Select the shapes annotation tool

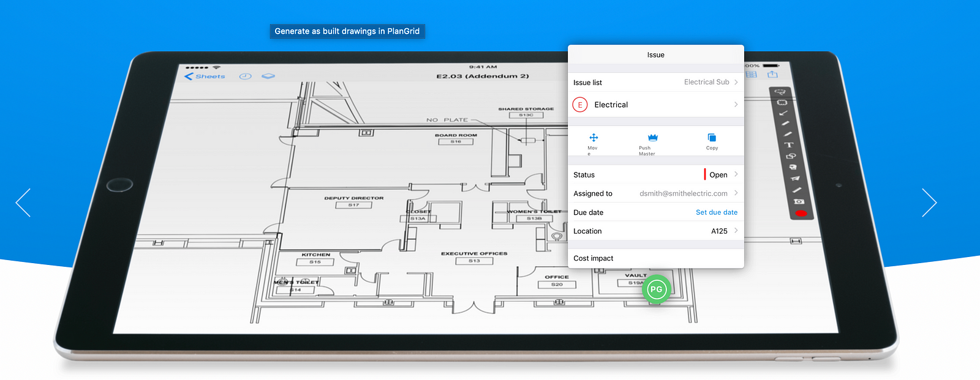(x=791, y=156)
